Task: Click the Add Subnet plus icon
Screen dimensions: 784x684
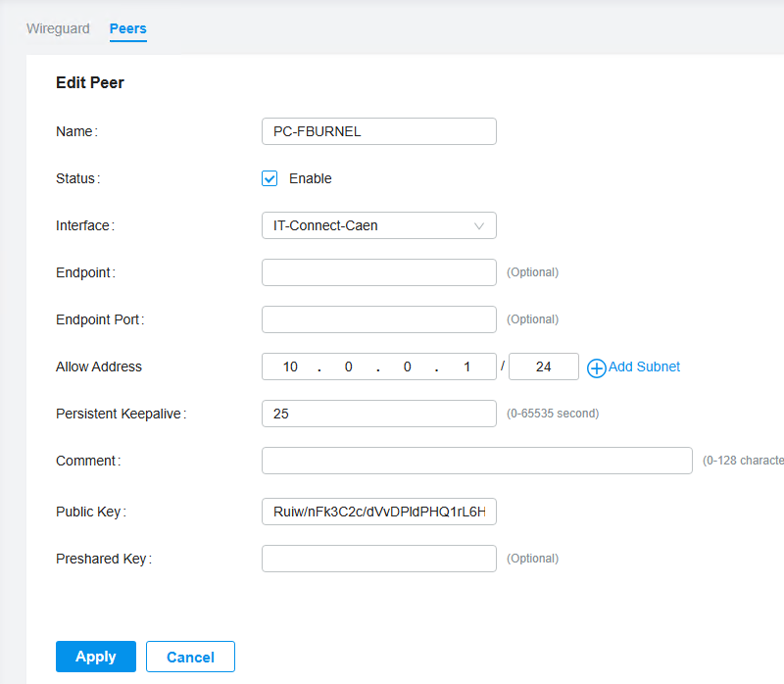Action: (596, 366)
